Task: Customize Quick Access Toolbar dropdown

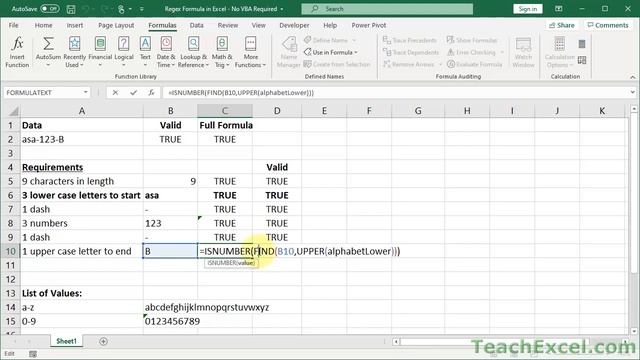Action: pyautogui.click(x=142, y=9)
